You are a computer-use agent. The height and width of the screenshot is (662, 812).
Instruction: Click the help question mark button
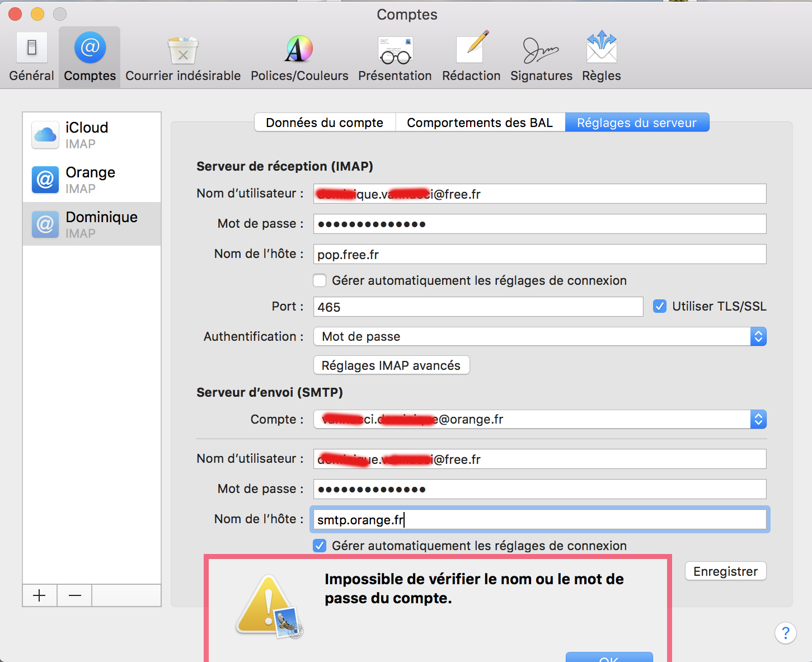tap(785, 633)
